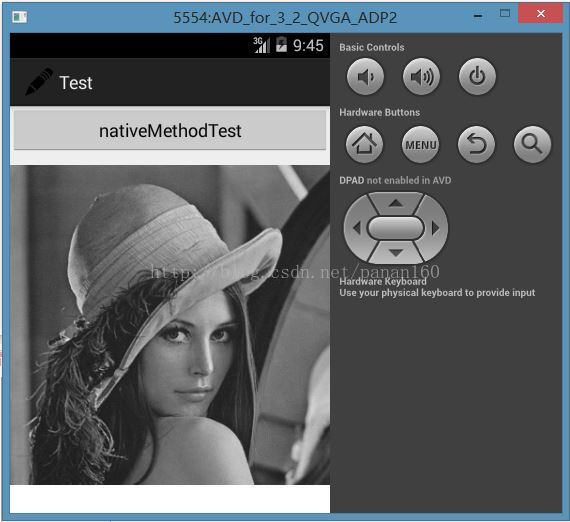Screen dimensions: 570x522
Task: Lower volume with the volume down button
Action: 365,77
